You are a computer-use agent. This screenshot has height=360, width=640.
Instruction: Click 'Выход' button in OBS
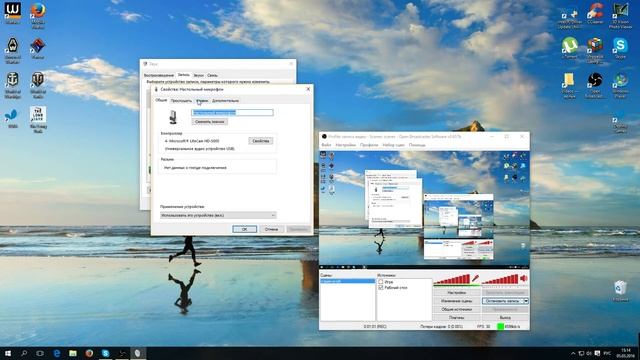[x=505, y=317]
